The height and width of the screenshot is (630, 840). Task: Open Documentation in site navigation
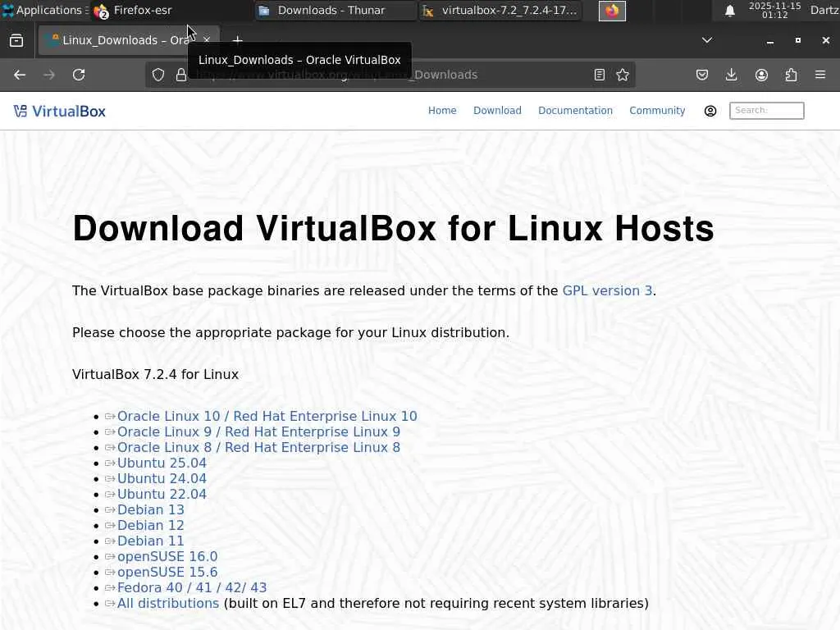click(575, 111)
